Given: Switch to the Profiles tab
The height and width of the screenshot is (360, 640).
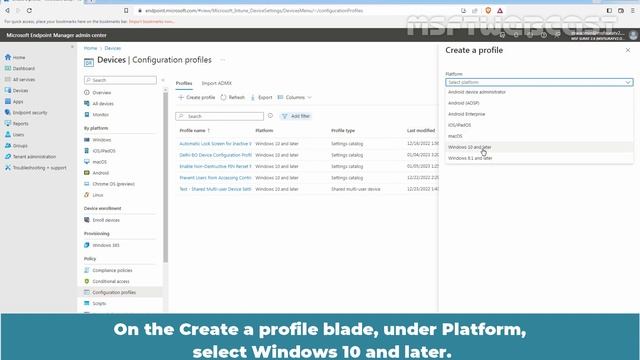Looking at the screenshot, I should [184, 83].
